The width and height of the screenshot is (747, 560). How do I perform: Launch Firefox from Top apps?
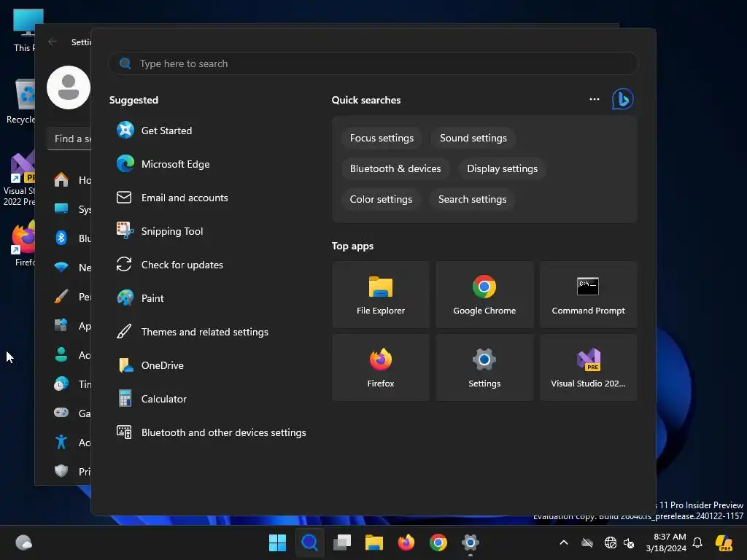pos(381,367)
